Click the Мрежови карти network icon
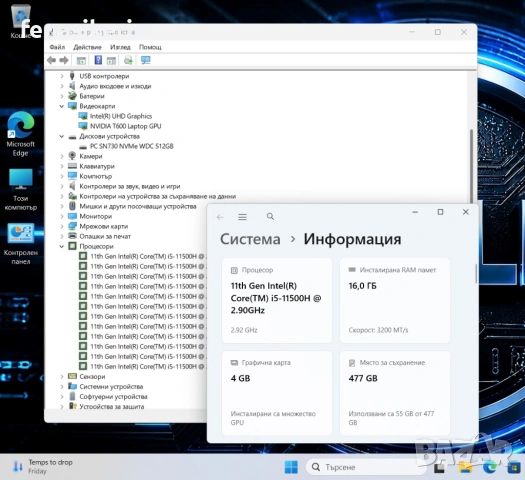The image size is (525, 480). click(x=72, y=226)
